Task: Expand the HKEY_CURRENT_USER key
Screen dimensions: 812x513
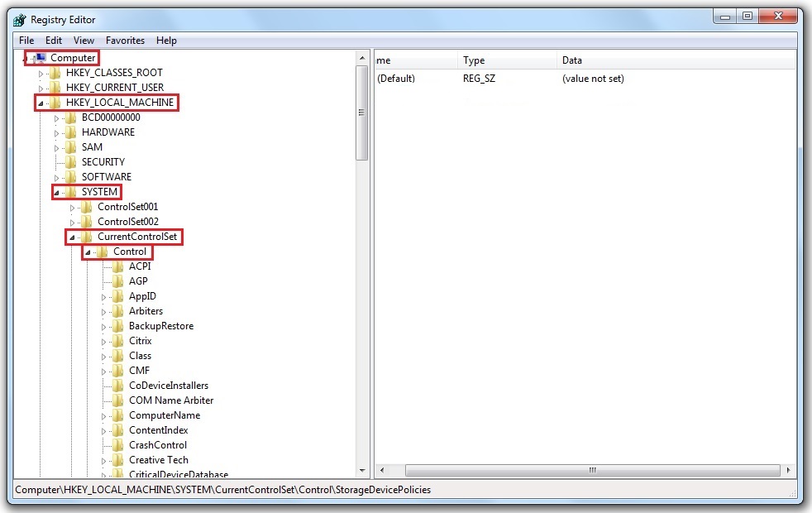Action: (x=41, y=89)
